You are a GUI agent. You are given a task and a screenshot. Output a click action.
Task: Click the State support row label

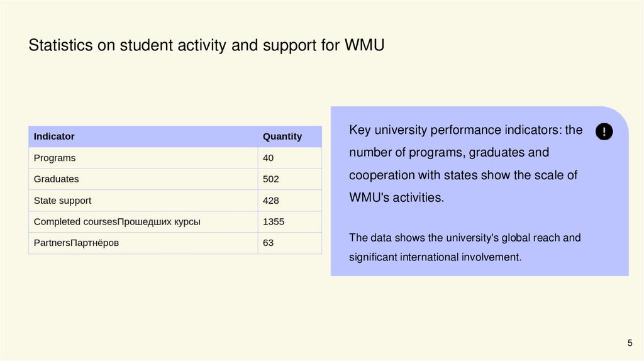pyautogui.click(x=62, y=201)
